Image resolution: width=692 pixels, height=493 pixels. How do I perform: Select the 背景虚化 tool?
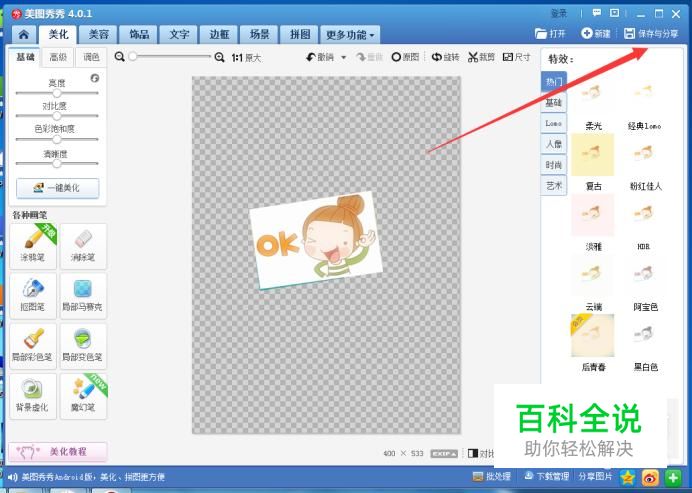click(33, 396)
